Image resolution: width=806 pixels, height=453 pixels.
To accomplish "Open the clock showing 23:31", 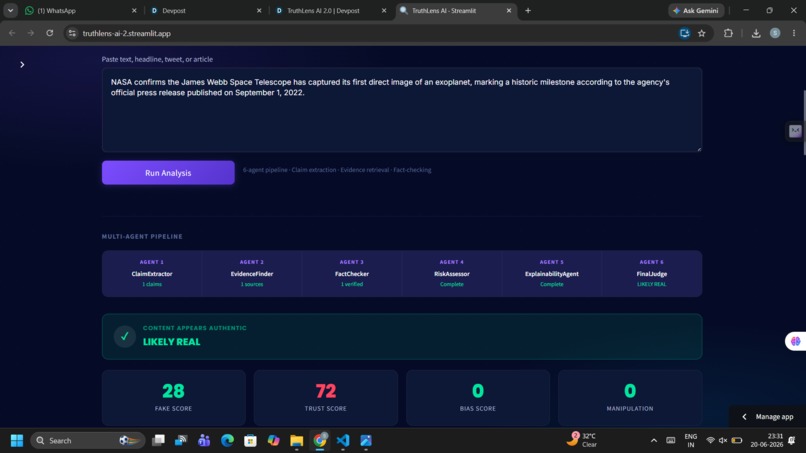I will click(x=766, y=440).
